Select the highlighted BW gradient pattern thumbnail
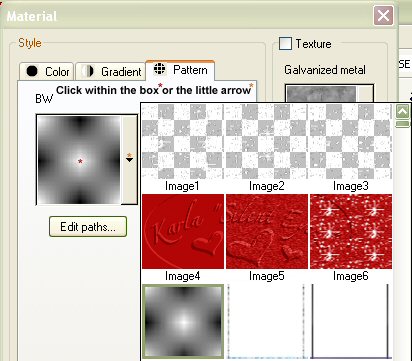 pos(183,322)
